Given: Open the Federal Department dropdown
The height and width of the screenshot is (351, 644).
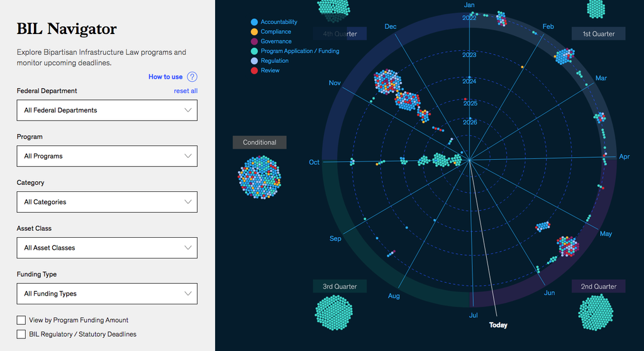Looking at the screenshot, I should click(x=107, y=110).
